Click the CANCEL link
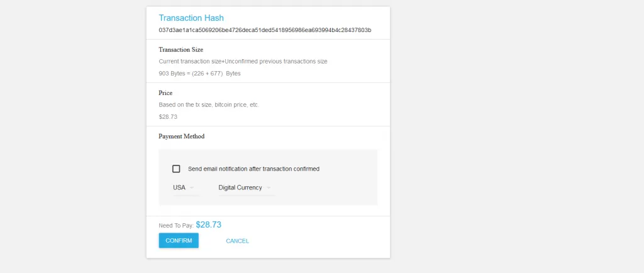The image size is (644, 273). pos(237,241)
